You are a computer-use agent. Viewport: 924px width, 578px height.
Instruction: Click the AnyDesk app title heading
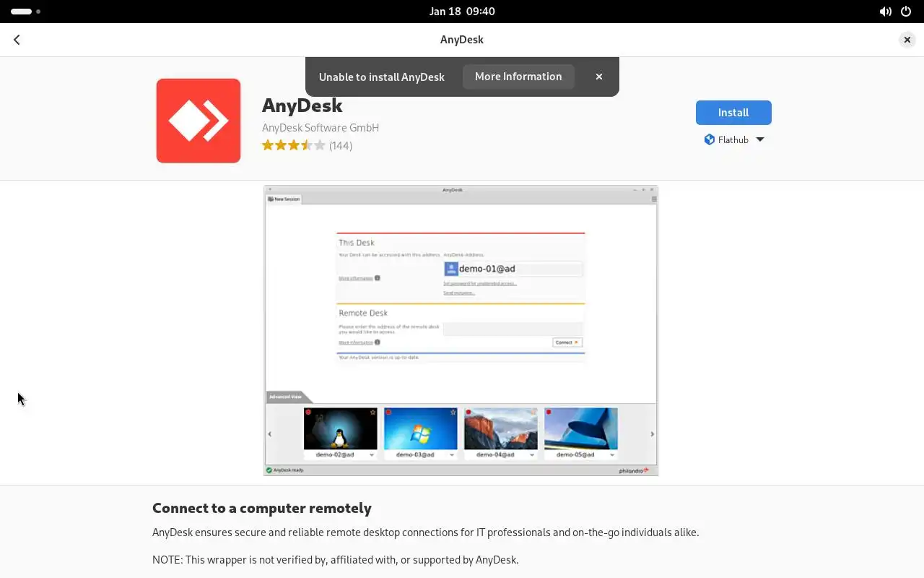point(302,105)
